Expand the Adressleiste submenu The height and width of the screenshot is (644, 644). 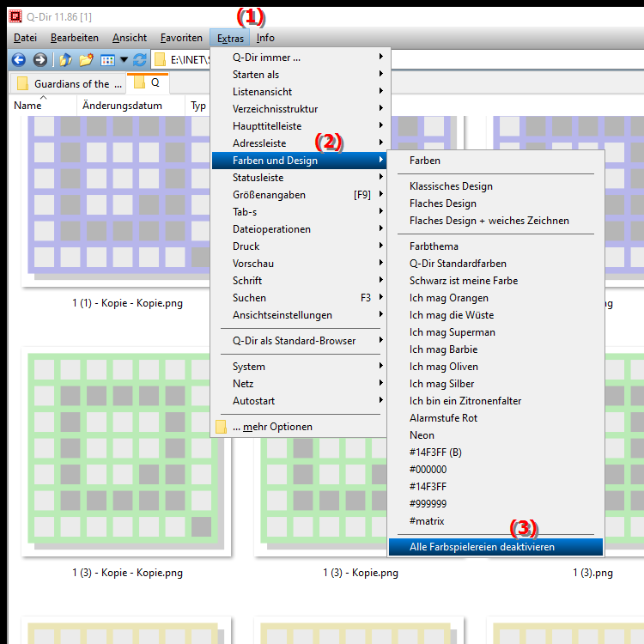click(299, 143)
